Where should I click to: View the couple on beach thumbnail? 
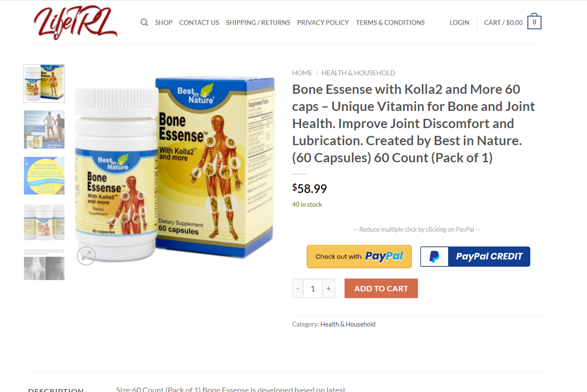click(44, 130)
